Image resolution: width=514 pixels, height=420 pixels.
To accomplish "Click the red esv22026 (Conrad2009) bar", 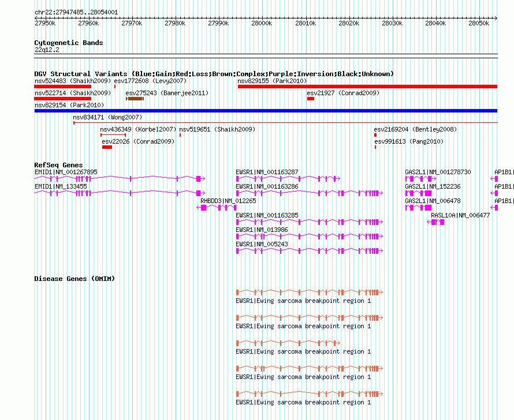I will click(107, 147).
